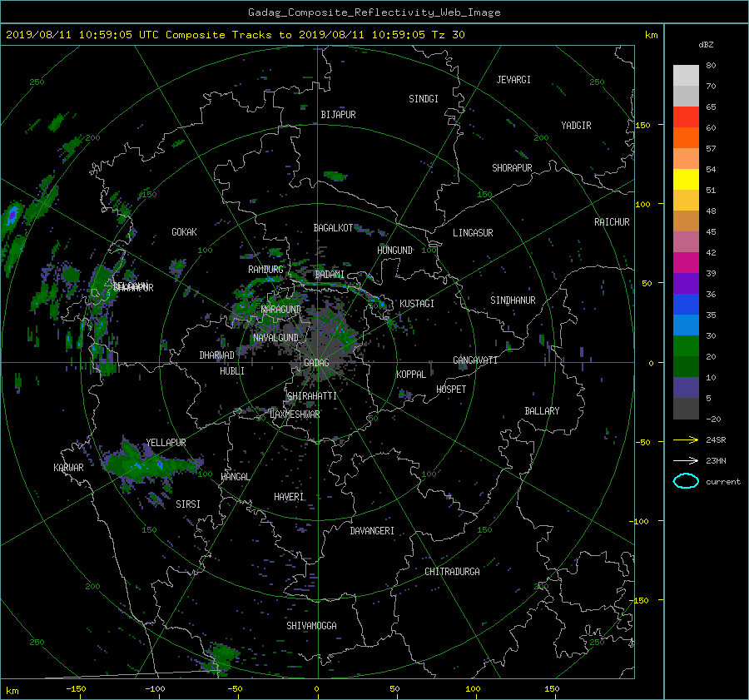Screen dimensions: 749x700
Task: Click the BIJAPUR city label
Action: pyautogui.click(x=338, y=115)
